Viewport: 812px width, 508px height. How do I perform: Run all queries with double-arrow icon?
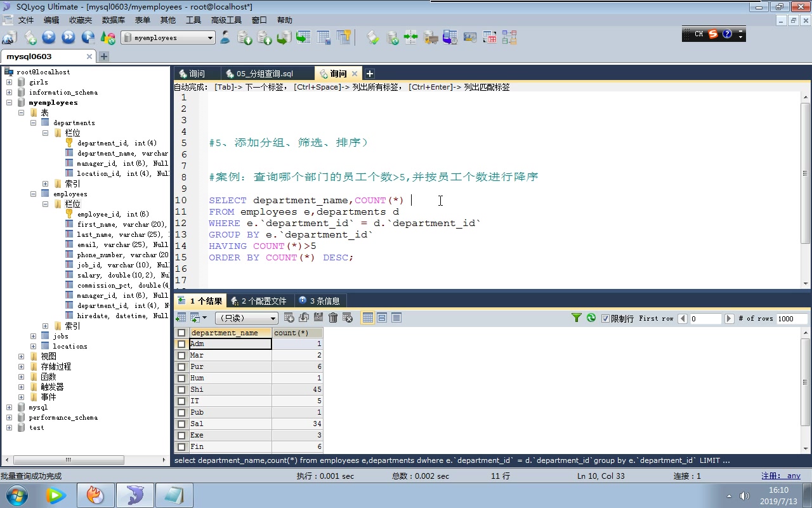point(69,37)
